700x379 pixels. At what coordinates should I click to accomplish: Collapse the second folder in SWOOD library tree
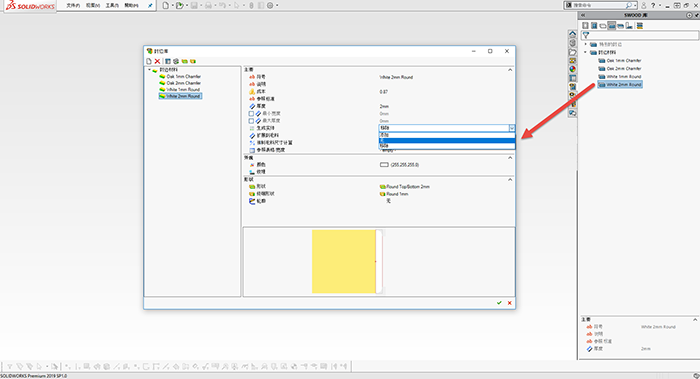click(x=586, y=52)
